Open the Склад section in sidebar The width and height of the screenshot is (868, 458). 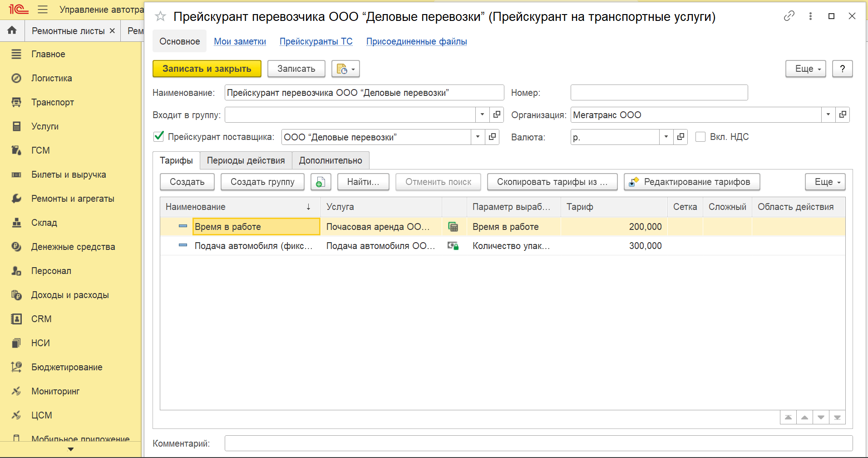point(44,223)
